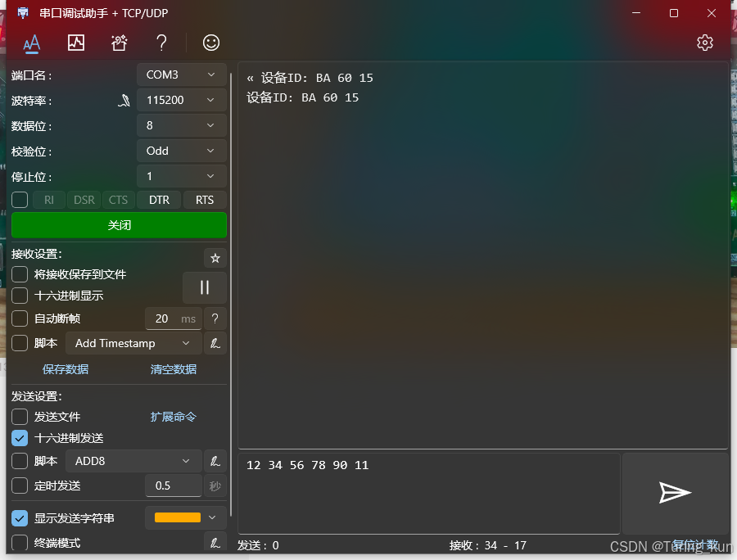This screenshot has width=737, height=560.
Task: Click the green close port button
Action: click(x=119, y=225)
